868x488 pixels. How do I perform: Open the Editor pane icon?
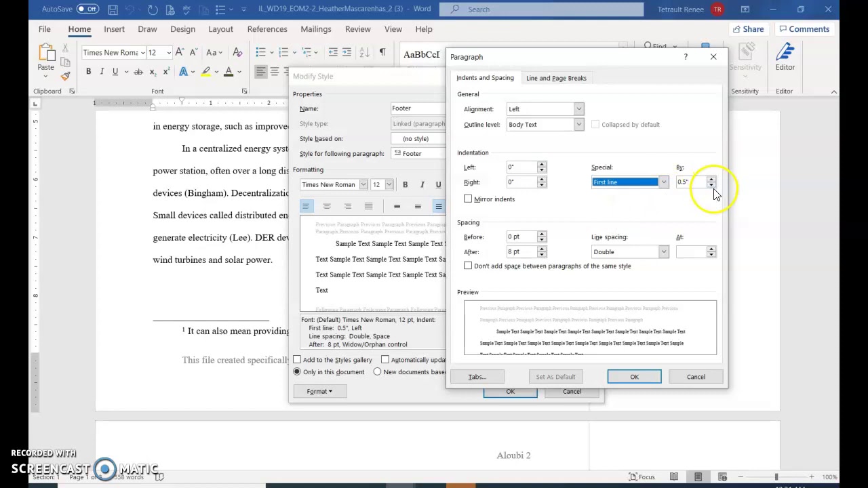point(785,57)
